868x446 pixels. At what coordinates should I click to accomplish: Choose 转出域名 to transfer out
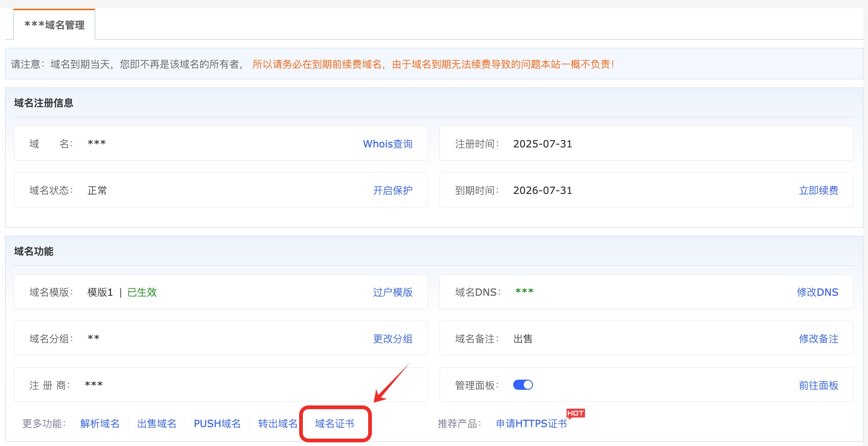278,423
